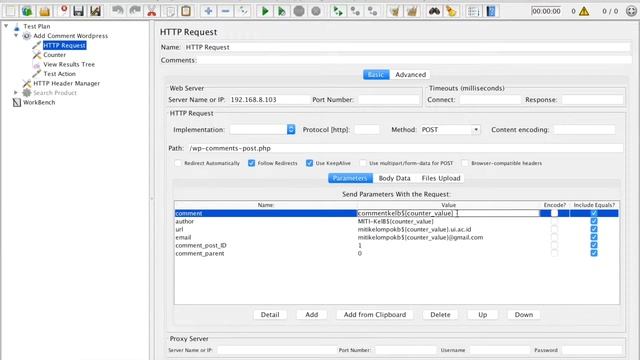Click the Remote Start All icon

pyautogui.click(x=338, y=11)
